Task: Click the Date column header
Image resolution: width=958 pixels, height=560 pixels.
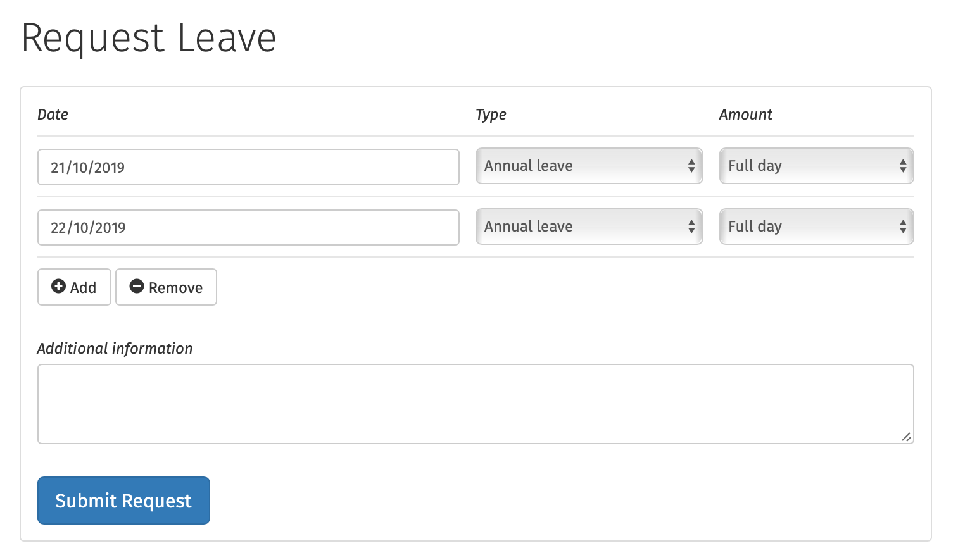Action: [x=53, y=115]
